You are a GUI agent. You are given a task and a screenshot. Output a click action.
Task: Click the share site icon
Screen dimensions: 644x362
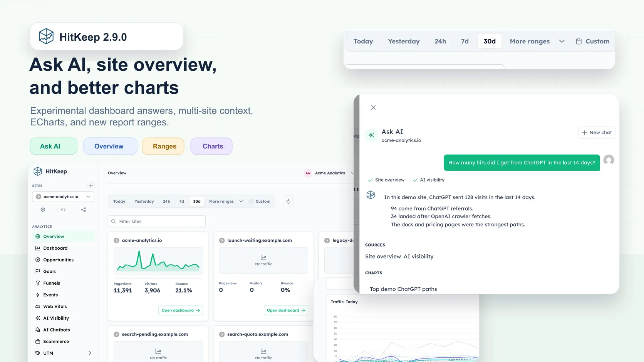point(84,210)
